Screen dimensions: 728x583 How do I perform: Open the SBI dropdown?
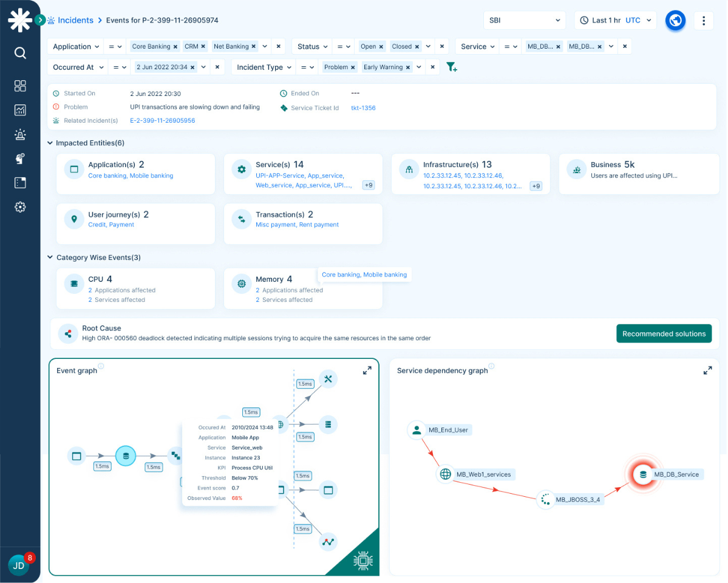click(525, 21)
